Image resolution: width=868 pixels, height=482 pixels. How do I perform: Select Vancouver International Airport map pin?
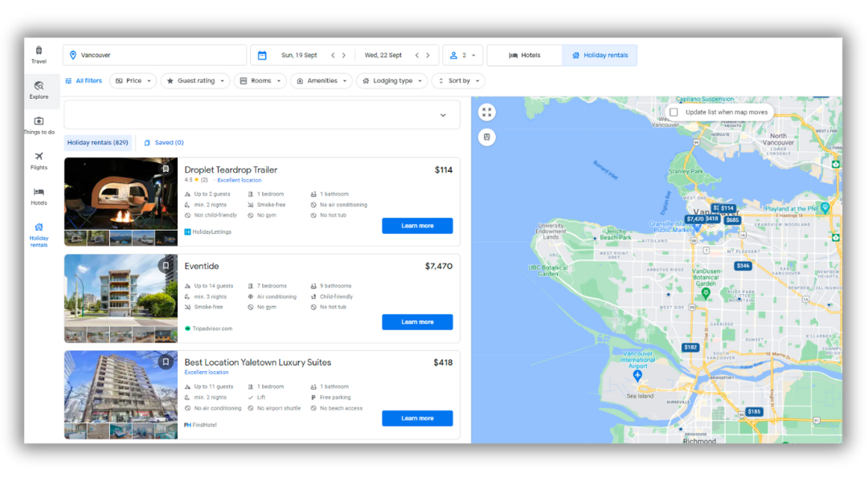coord(637,375)
